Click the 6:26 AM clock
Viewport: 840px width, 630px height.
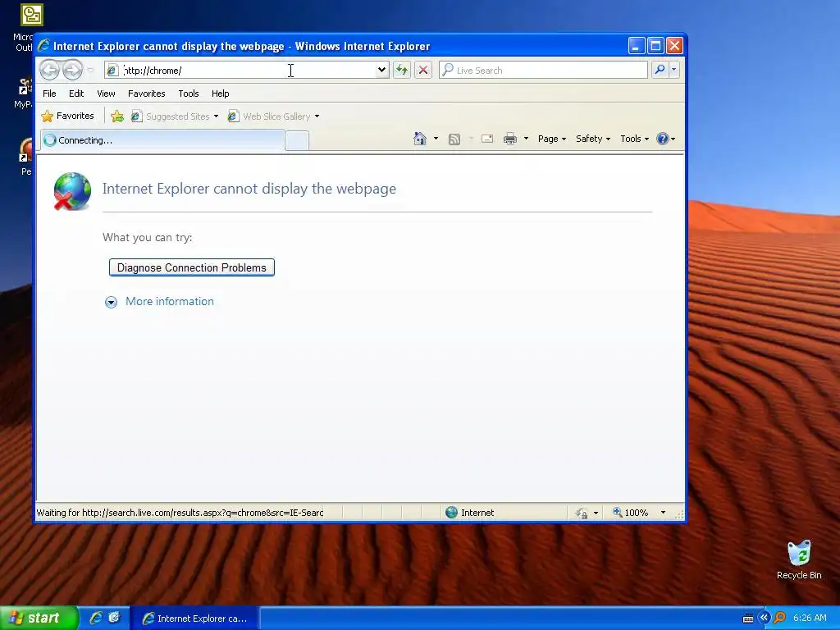click(x=810, y=618)
